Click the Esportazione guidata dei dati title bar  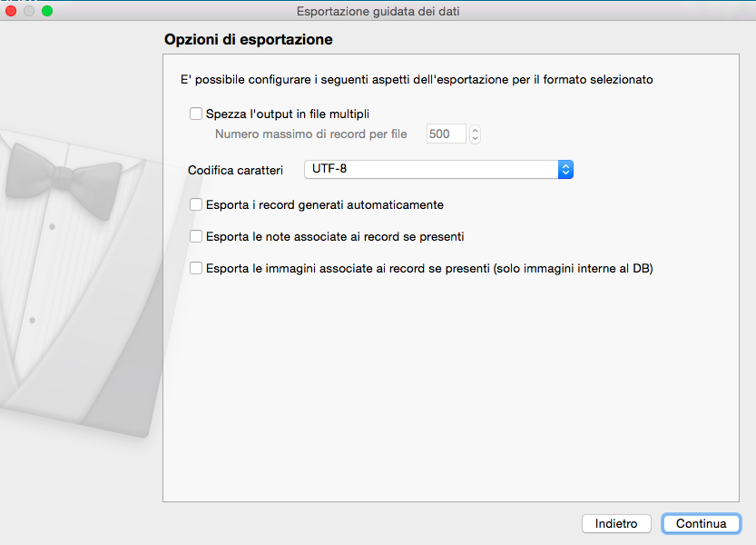coord(378,11)
